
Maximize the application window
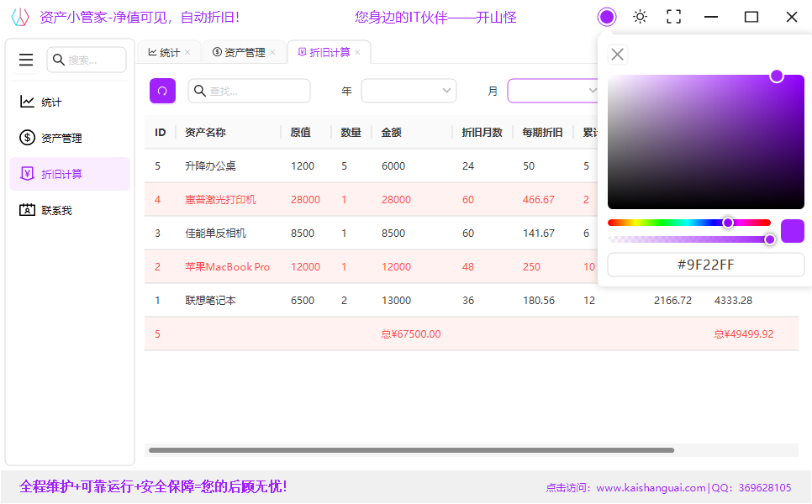coord(751,17)
